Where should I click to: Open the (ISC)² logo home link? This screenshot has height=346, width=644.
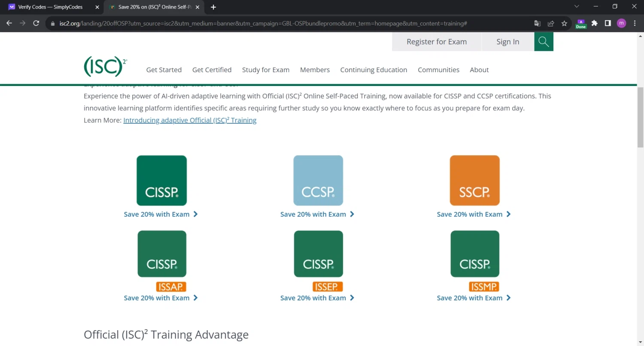(x=106, y=67)
